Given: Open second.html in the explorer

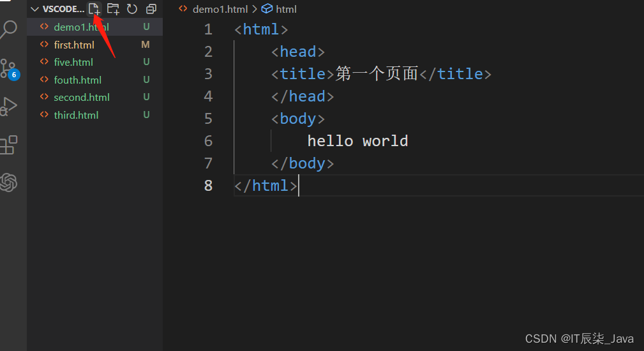Looking at the screenshot, I should pyautogui.click(x=95, y=97).
